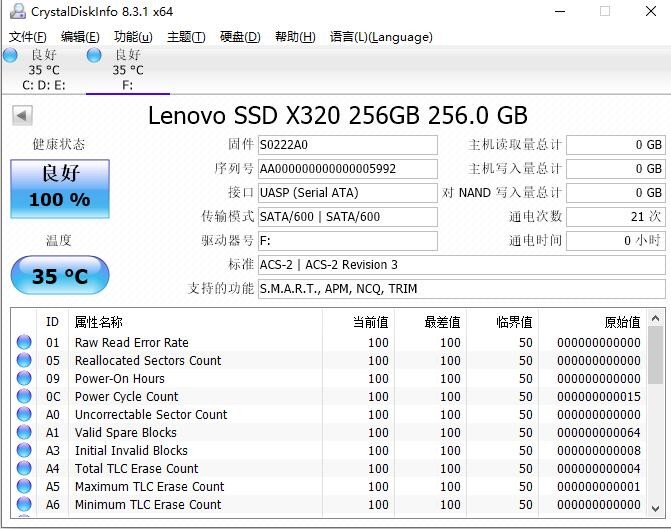Select the Maximum TLC Erase Count row text
The image size is (671, 529).
[150, 486]
